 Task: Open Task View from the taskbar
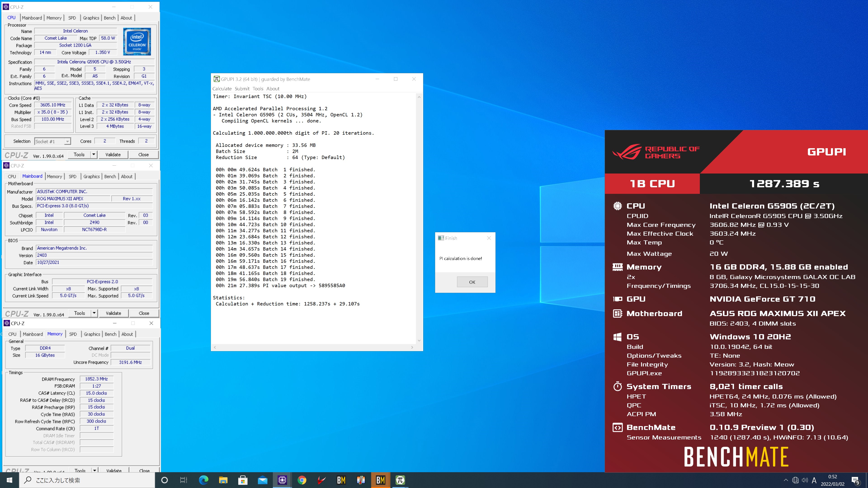(184, 480)
